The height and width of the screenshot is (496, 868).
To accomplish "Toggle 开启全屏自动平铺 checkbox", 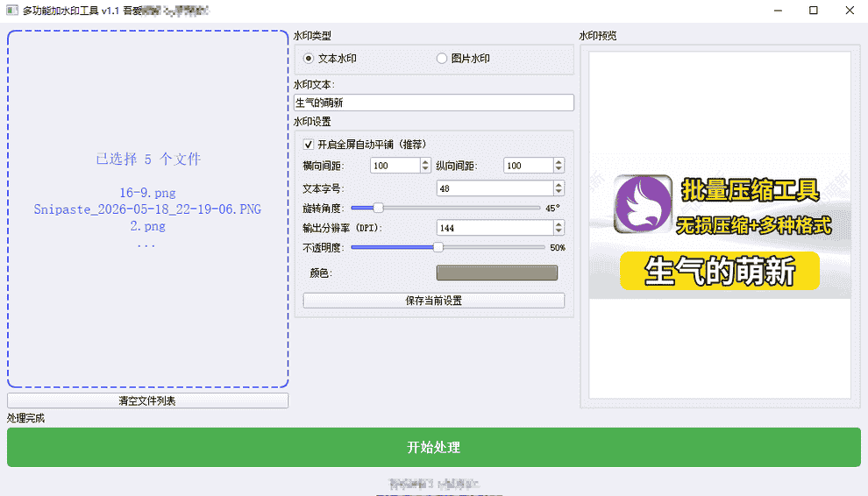I will (309, 145).
